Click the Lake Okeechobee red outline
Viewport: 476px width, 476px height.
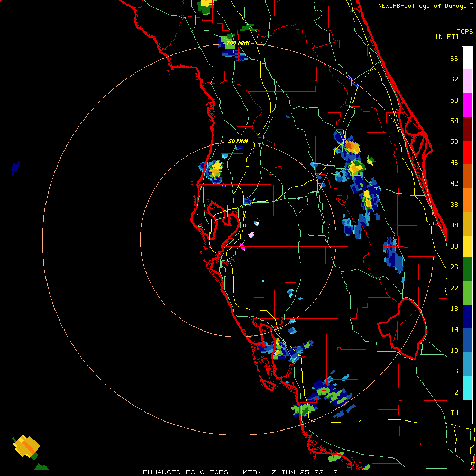coord(402,328)
